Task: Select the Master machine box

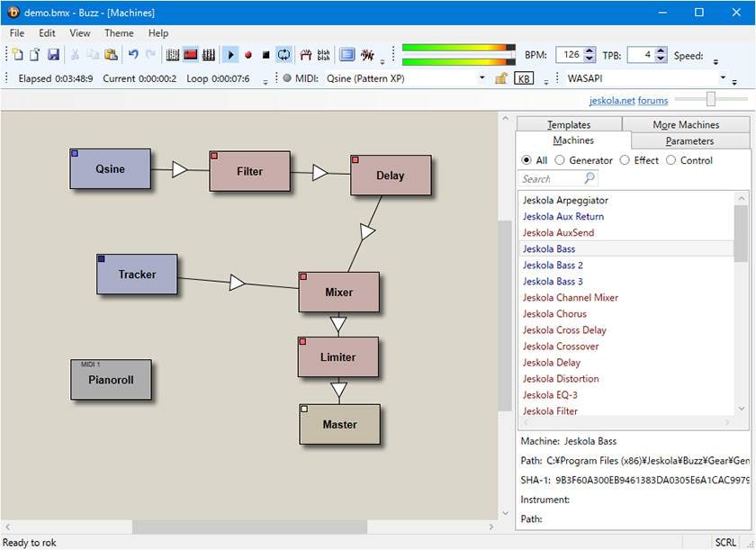Action: click(x=339, y=424)
